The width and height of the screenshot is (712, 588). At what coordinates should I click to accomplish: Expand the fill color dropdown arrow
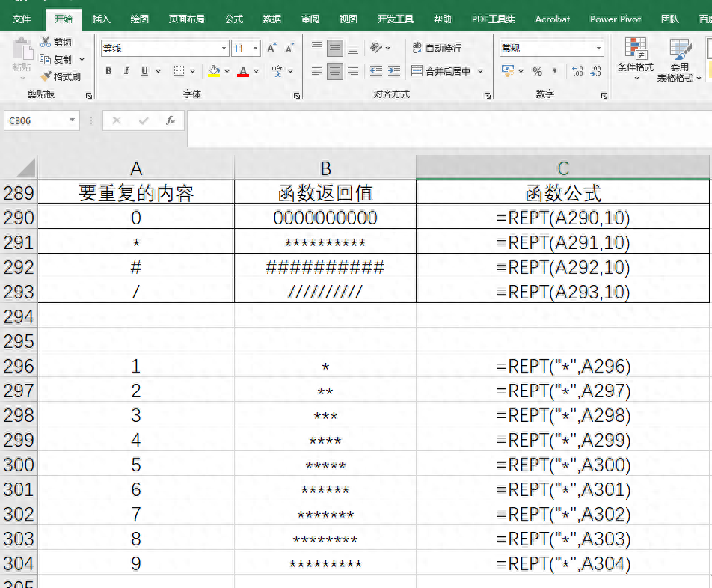227,71
